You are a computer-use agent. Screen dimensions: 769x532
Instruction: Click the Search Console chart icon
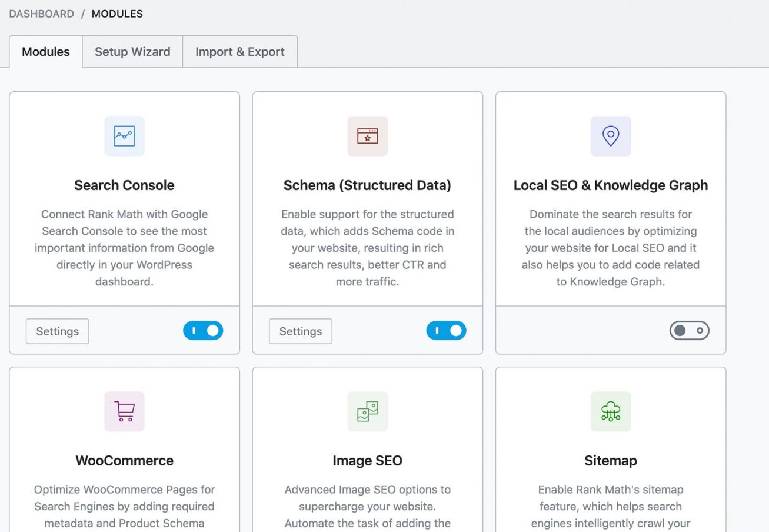(x=124, y=136)
